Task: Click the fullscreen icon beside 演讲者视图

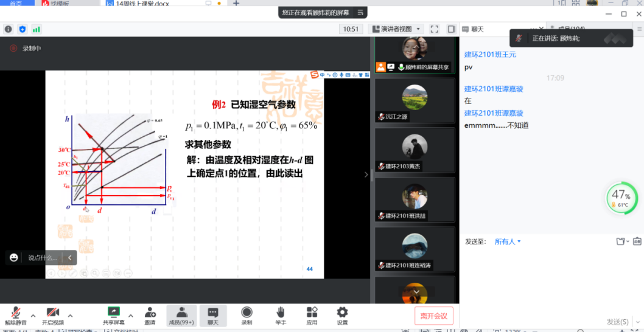Action: point(434,29)
